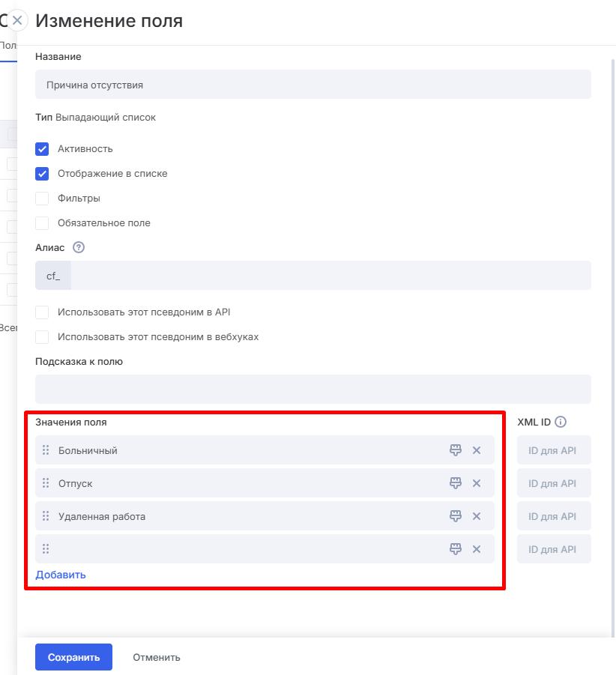The image size is (616, 675).
Task: Click the first ID для API field
Action: pos(553,450)
